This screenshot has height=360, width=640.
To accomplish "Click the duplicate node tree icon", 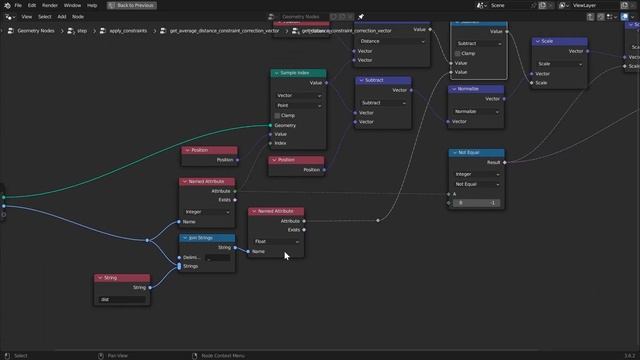I will [342, 17].
